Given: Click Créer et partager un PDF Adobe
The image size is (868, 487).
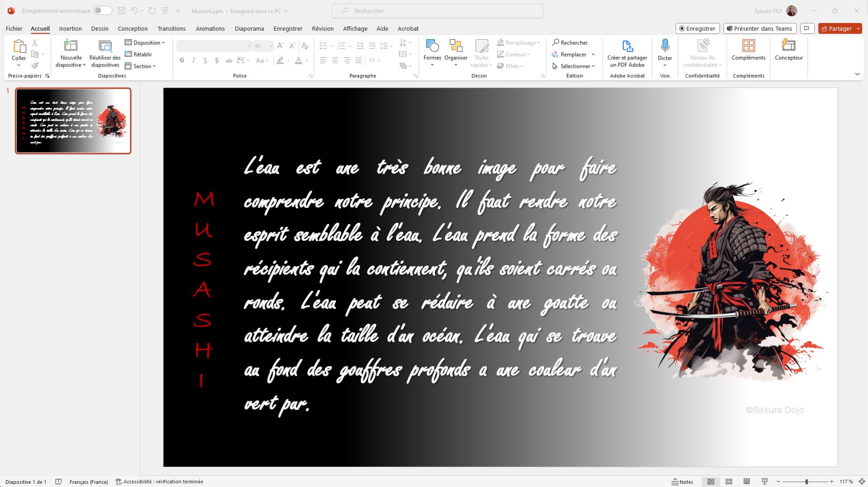Looking at the screenshot, I should [x=627, y=53].
